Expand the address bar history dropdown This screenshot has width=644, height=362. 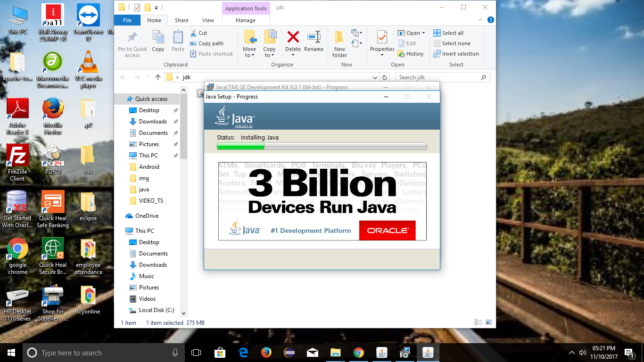click(375, 77)
